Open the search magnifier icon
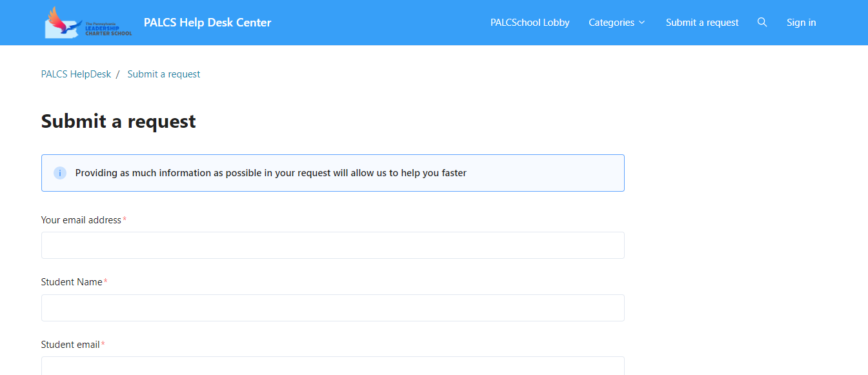The image size is (868, 375). coord(762,23)
